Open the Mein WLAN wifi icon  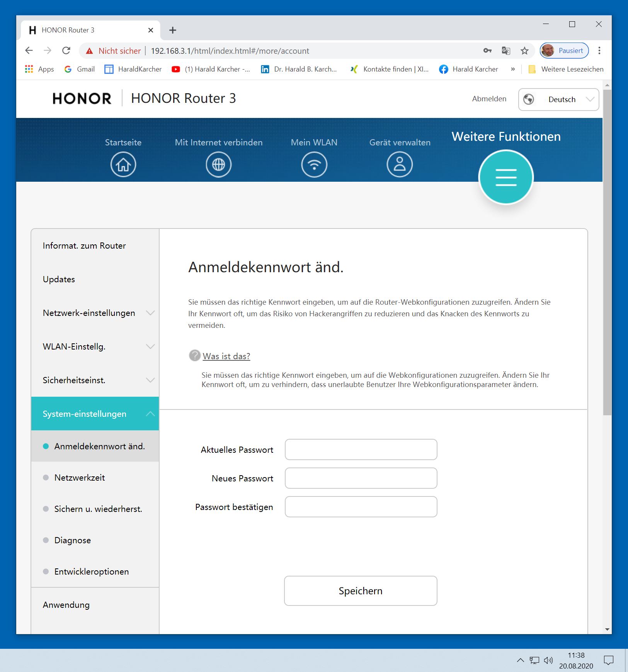[x=314, y=165]
